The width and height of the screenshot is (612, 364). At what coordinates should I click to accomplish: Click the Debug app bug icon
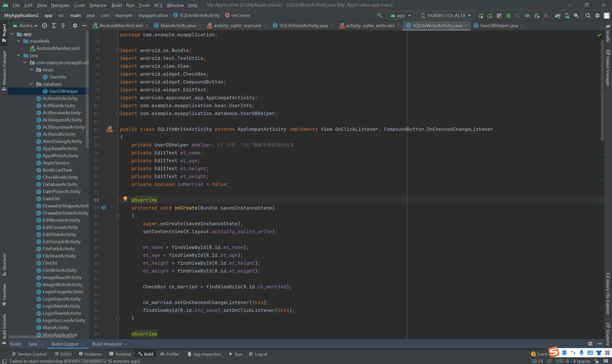click(508, 16)
